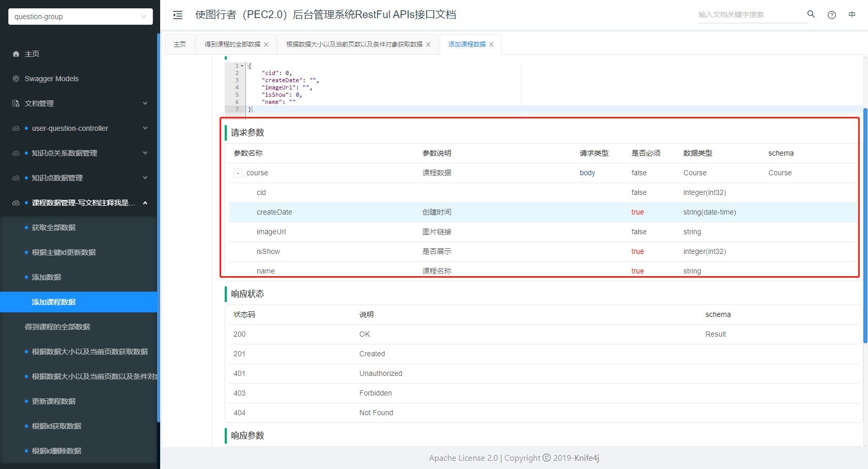The image size is (868, 469).
Task: Expand the 文档管理 menu chevron
Action: pyautogui.click(x=145, y=103)
